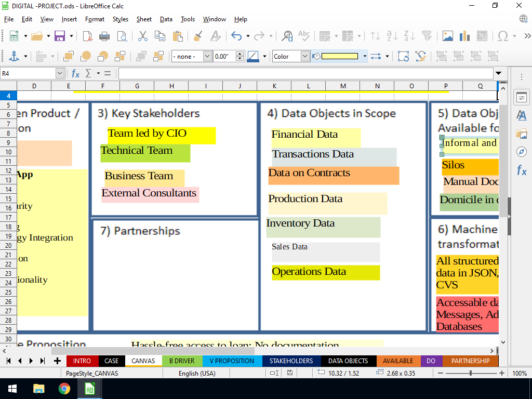Open the Anchor options dropdown arrow
This screenshot has width=532, height=399.
coord(25,56)
